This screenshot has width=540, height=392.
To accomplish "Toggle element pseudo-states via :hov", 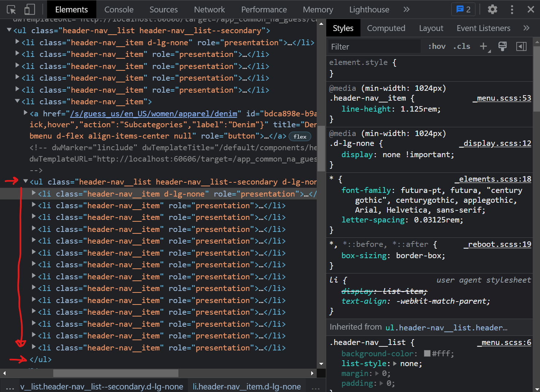I will [436, 46].
